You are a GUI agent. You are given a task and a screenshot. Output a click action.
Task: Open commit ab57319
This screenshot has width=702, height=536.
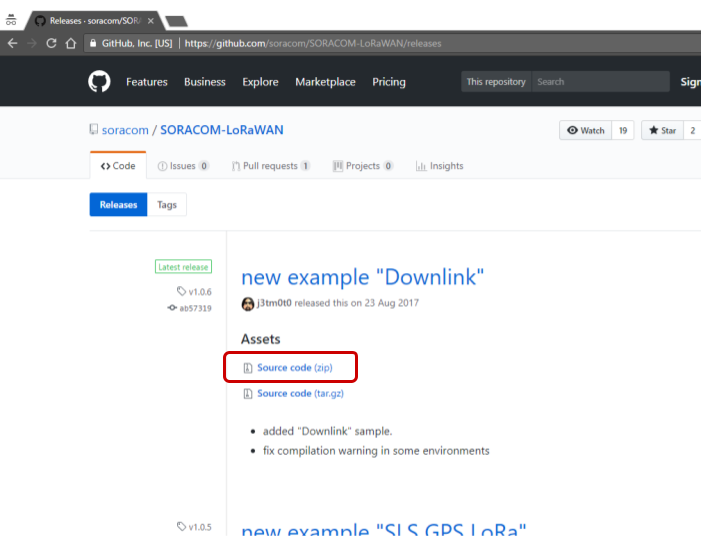[x=189, y=308]
